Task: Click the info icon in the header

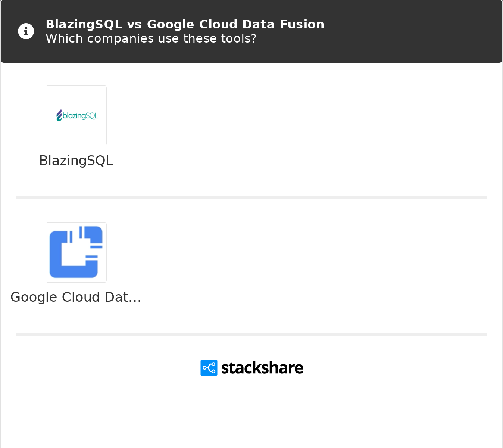Action: [26, 31]
